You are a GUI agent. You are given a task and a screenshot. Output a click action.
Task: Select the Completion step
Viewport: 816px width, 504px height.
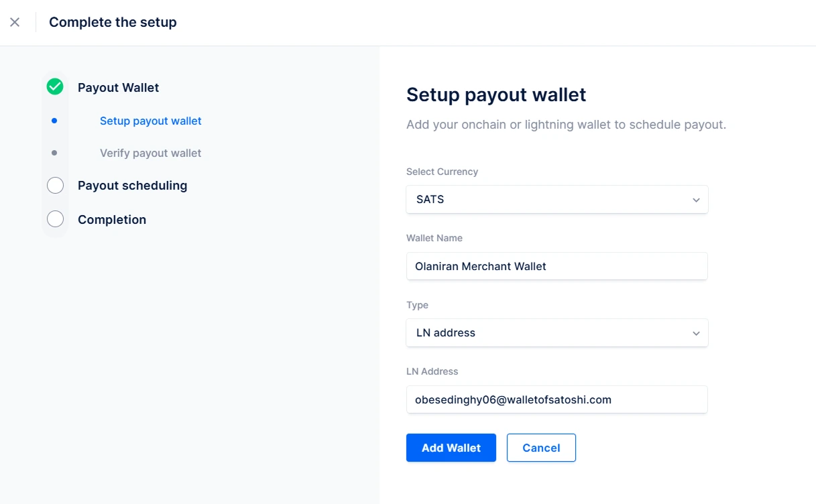tap(111, 219)
